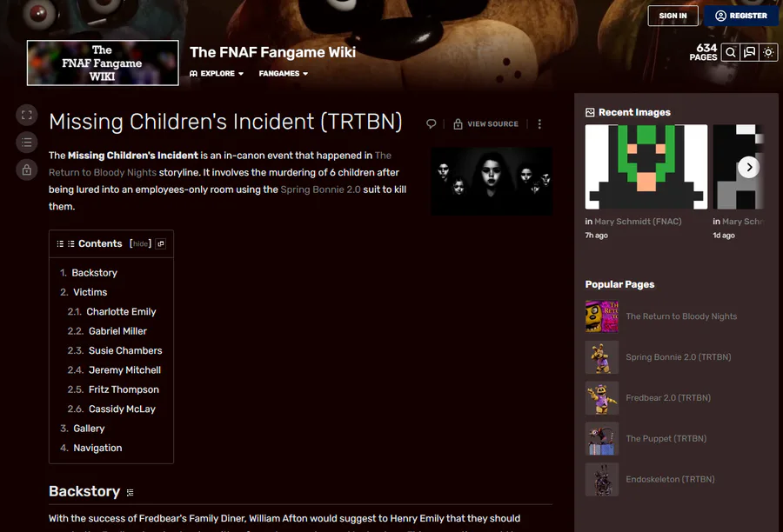Jump to Gallery in Contents
The height and width of the screenshot is (532, 783).
pyautogui.click(x=89, y=429)
